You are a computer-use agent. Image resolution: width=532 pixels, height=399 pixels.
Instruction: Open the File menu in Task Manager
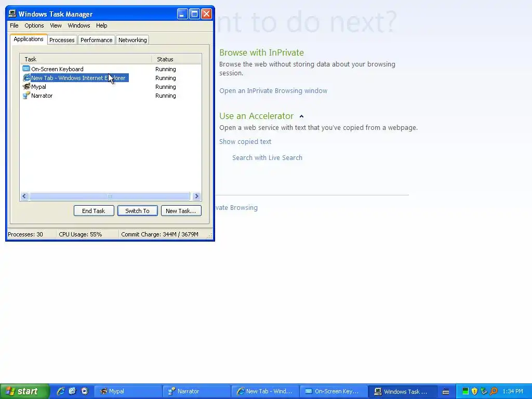pyautogui.click(x=14, y=25)
